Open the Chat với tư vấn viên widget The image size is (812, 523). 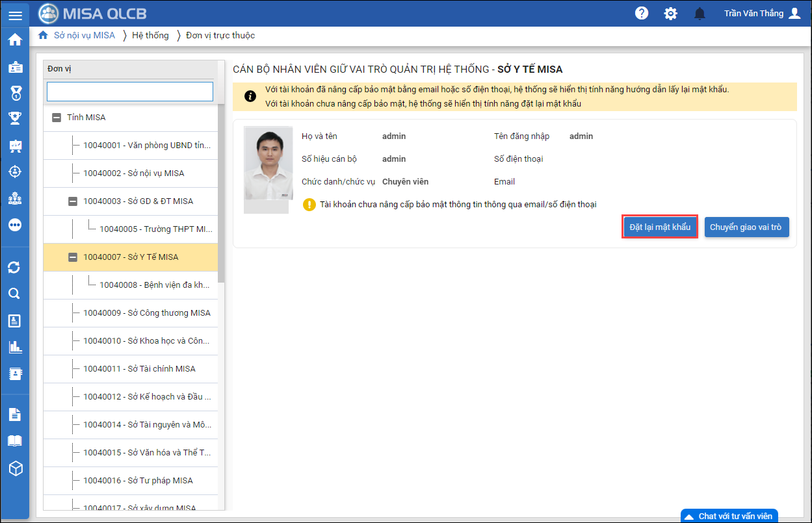[729, 516]
